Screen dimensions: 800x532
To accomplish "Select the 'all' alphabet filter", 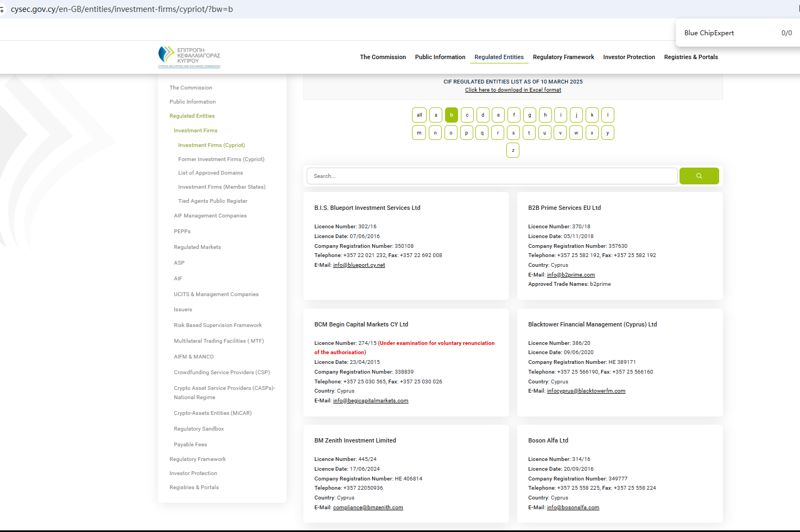I will [x=419, y=115].
